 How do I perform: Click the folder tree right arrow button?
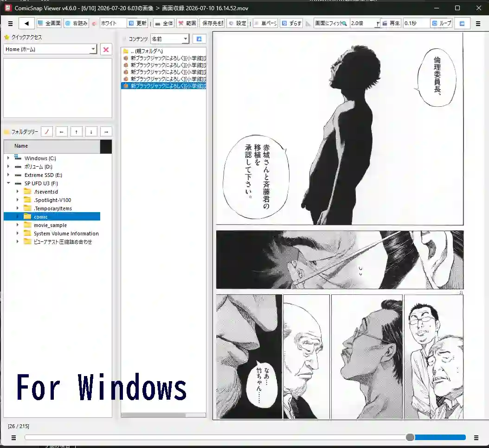click(106, 132)
